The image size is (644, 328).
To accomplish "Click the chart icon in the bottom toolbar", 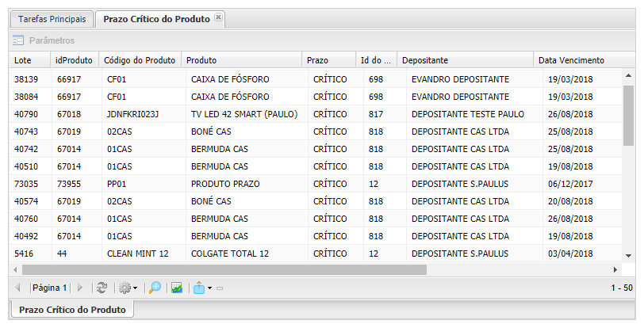I will (x=178, y=288).
